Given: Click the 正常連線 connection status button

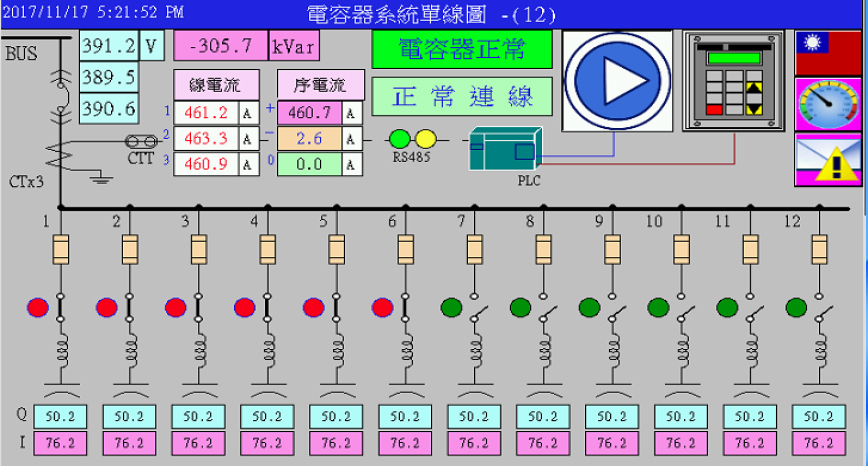Looking at the screenshot, I should click(462, 97).
